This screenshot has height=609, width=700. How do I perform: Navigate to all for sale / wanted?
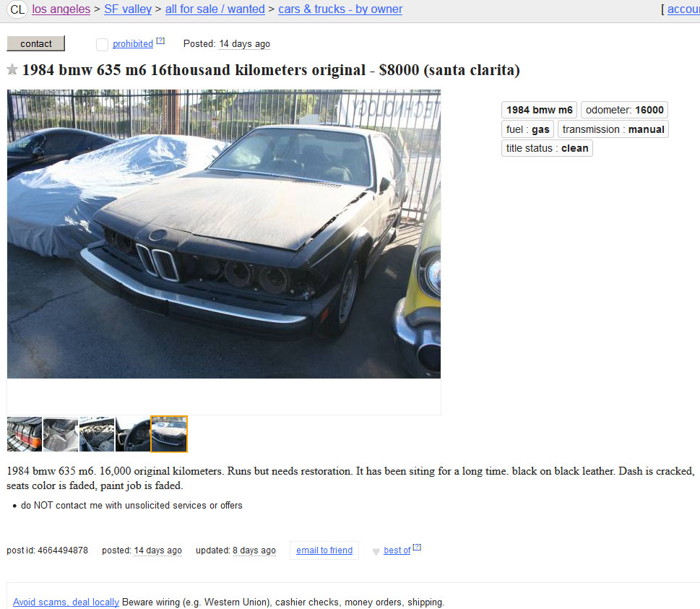(215, 9)
